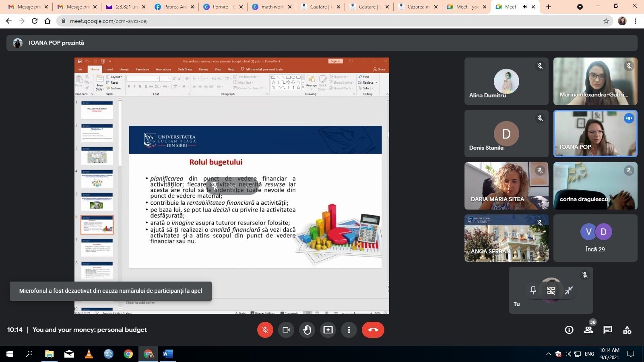Viewport: 644px width, 362px height.
Task: Leave the call with red hang-up button
Action: tap(373, 330)
